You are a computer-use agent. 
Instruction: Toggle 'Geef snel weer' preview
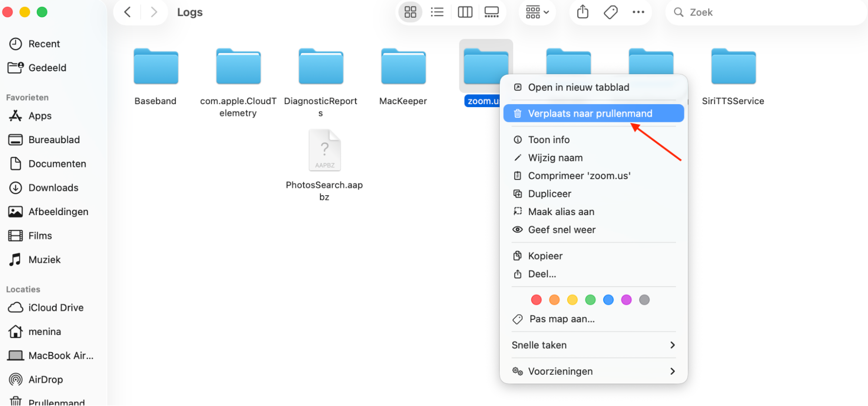click(x=561, y=229)
